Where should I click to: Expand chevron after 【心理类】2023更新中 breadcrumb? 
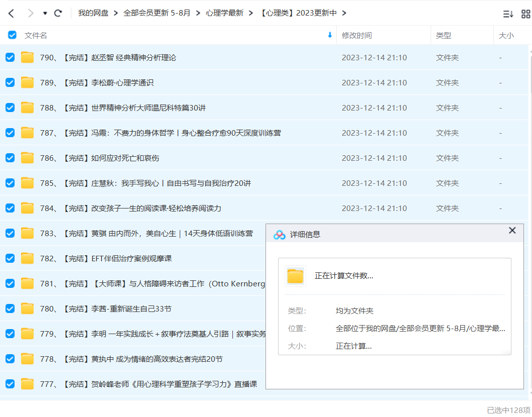(344, 13)
